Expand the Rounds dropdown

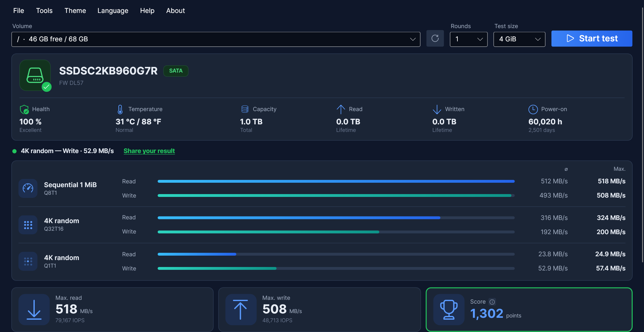pyautogui.click(x=468, y=39)
